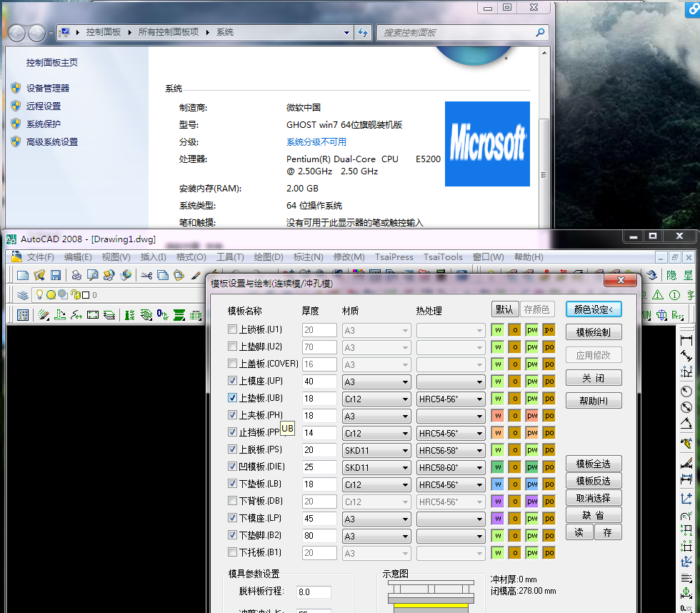
Task: Click the 系统分级不可用 link
Action: click(x=316, y=142)
